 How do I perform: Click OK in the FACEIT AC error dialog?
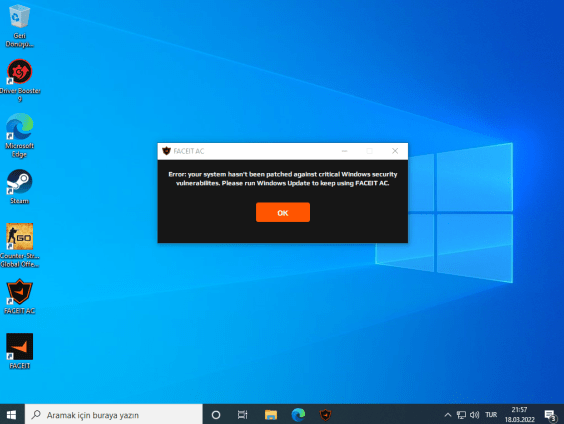click(x=283, y=212)
